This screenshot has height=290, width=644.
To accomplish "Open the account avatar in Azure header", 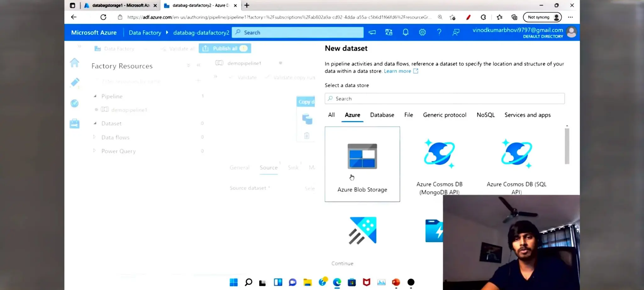I will [x=571, y=32].
